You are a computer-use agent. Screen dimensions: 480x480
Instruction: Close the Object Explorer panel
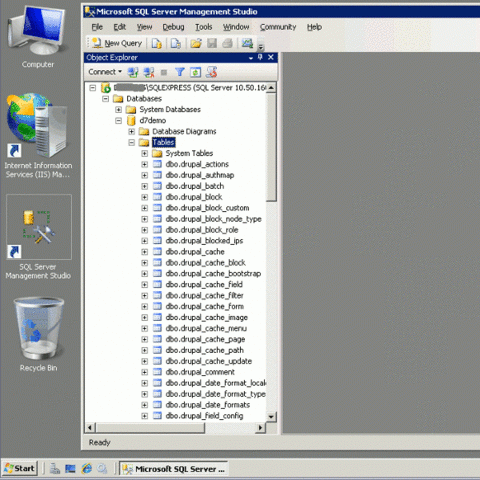point(271,57)
